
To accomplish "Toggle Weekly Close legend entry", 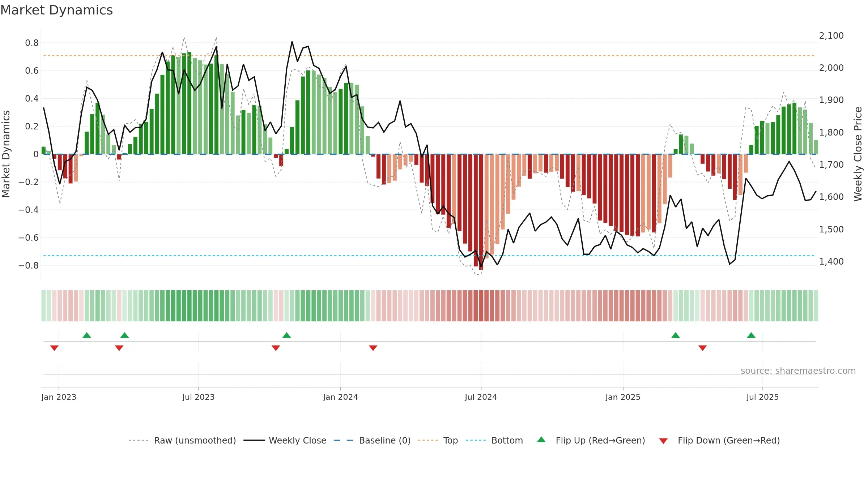I will 285,440.
